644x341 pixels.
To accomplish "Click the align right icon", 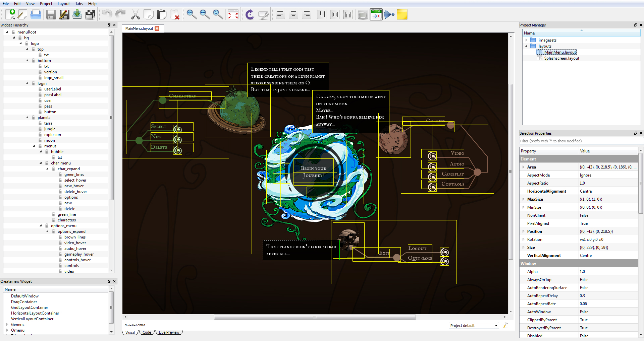I will (307, 14).
